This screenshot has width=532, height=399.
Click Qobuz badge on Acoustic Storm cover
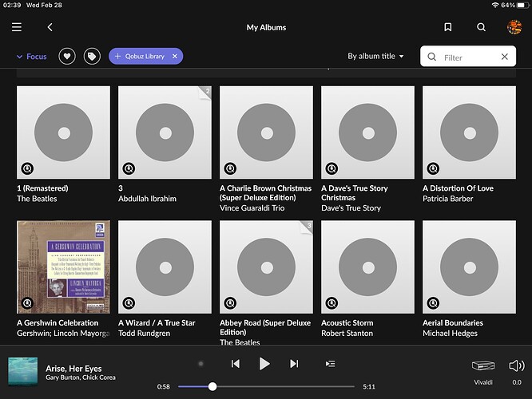(x=332, y=303)
